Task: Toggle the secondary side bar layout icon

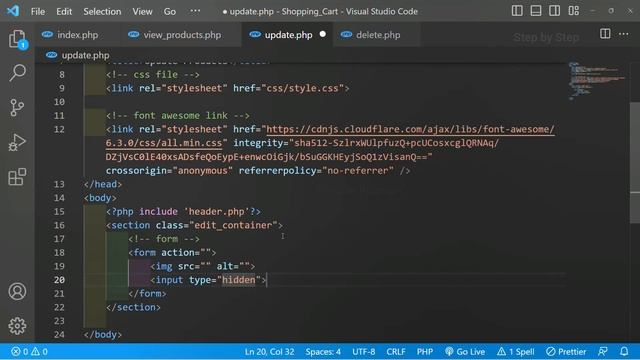Action: (x=554, y=11)
